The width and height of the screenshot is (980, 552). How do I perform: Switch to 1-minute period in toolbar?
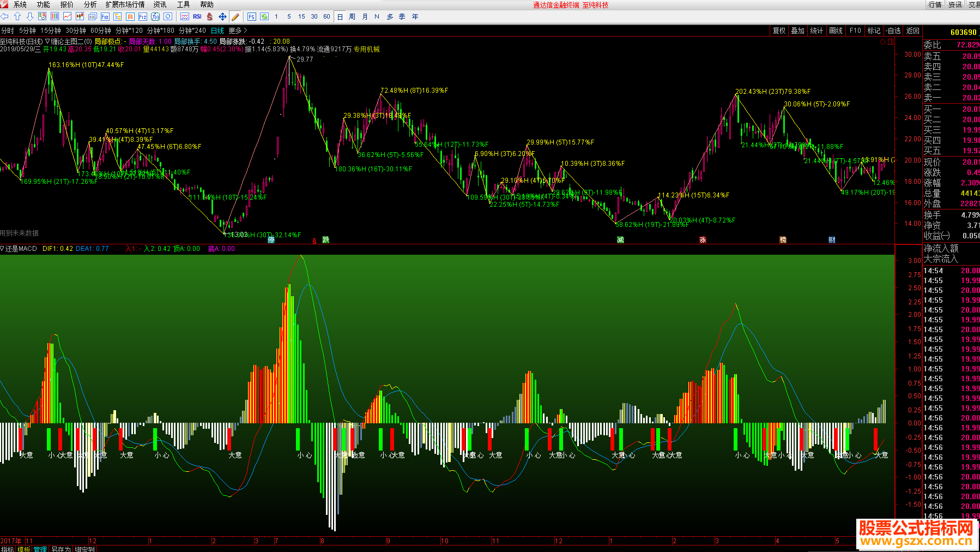(276, 16)
